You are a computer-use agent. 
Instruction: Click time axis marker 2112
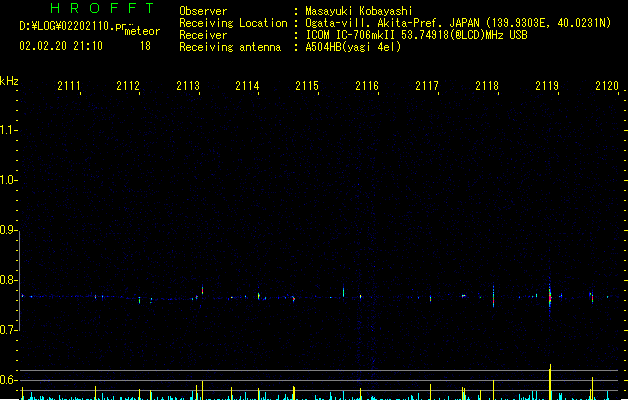pos(128,85)
